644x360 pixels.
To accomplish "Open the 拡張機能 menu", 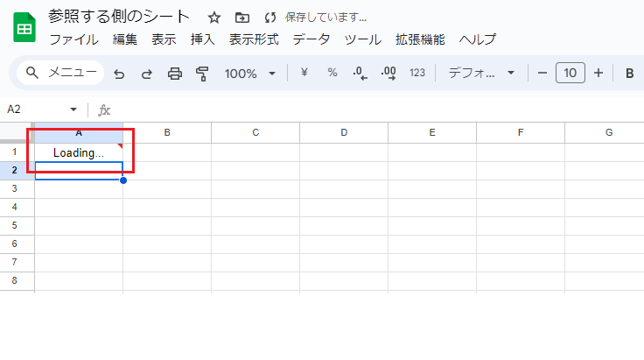I will (x=420, y=39).
